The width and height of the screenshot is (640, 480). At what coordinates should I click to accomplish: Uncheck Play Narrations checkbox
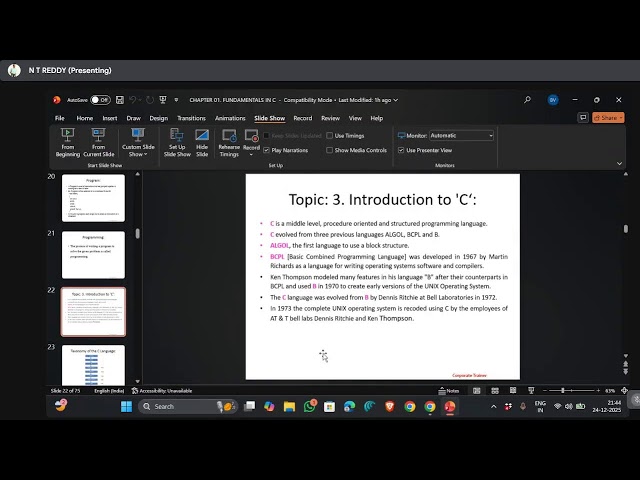(266, 150)
